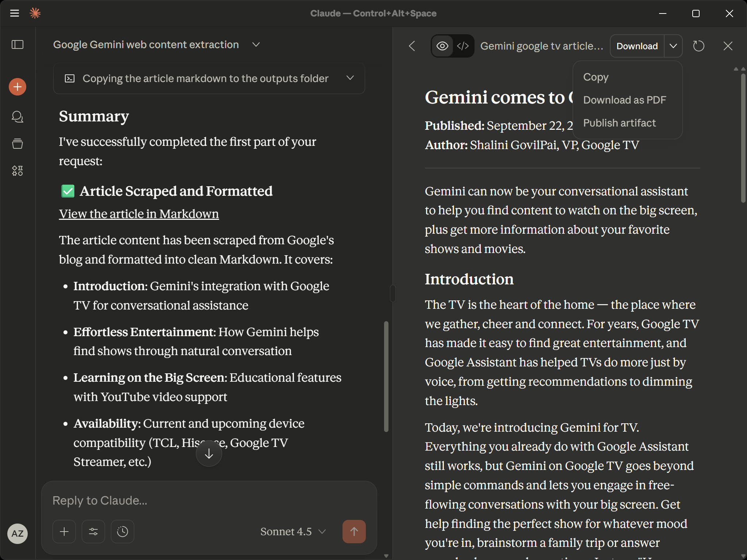Expand the chat title dropdown chevron
The image size is (747, 560).
256,44
